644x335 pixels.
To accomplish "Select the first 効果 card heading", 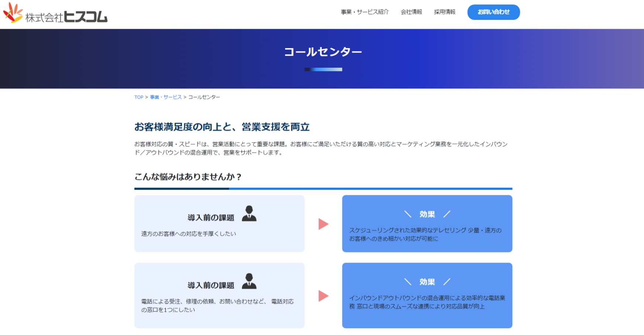I will click(427, 214).
